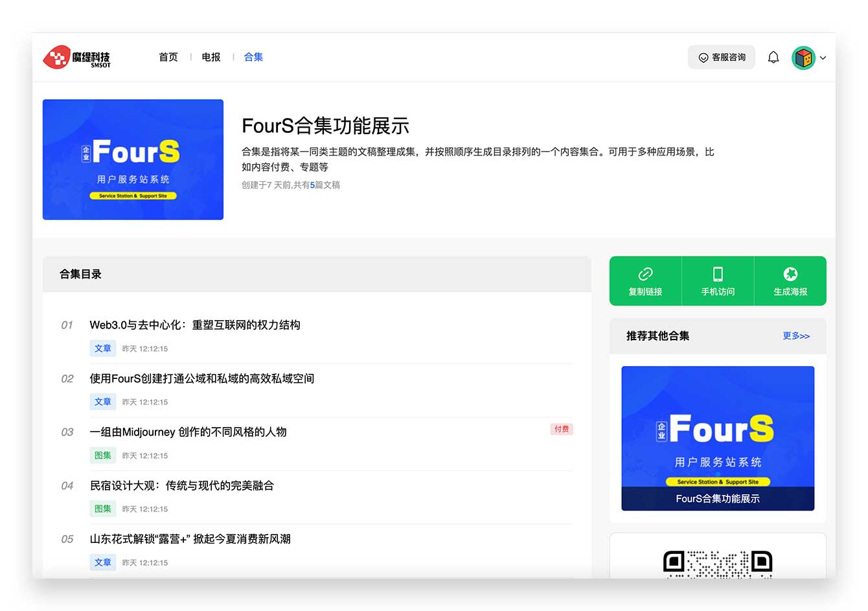Viewport: 868px width, 611px height.
Task: Open 民宿设计大观 gallery entry
Action: click(x=182, y=485)
